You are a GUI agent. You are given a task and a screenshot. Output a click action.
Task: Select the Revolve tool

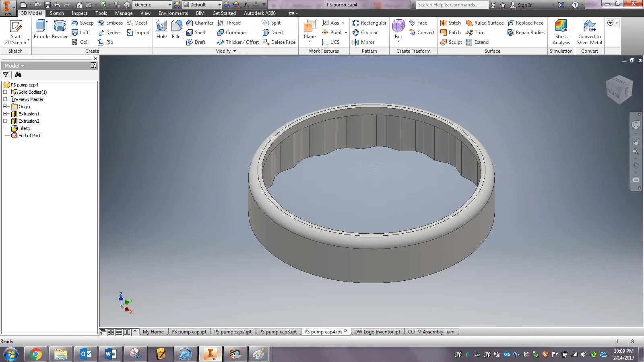pos(60,29)
